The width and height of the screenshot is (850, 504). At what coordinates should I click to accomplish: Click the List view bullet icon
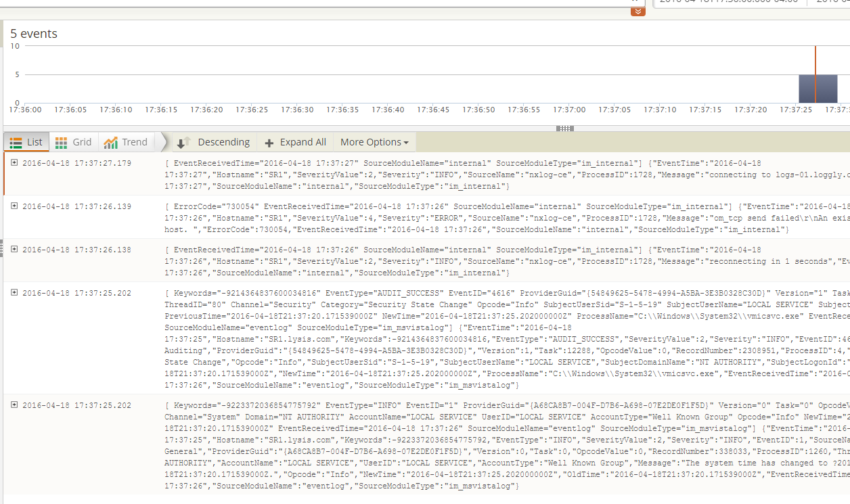tap(16, 142)
